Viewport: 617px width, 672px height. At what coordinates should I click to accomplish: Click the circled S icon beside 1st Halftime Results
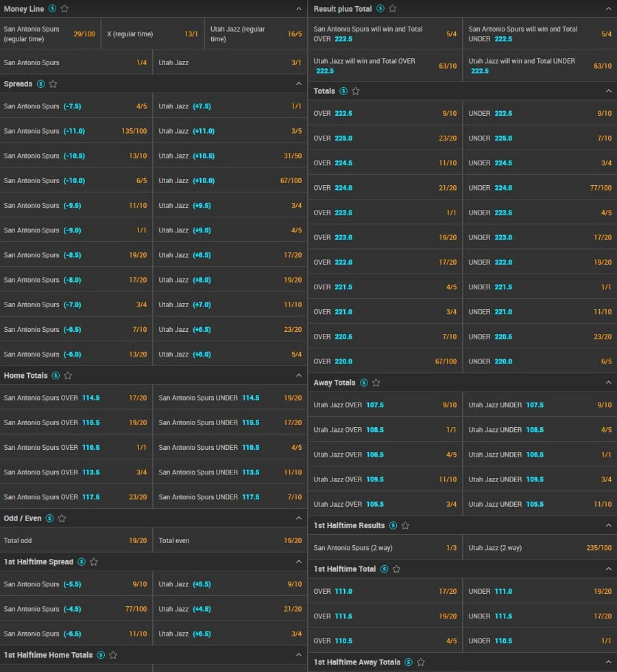point(393,525)
